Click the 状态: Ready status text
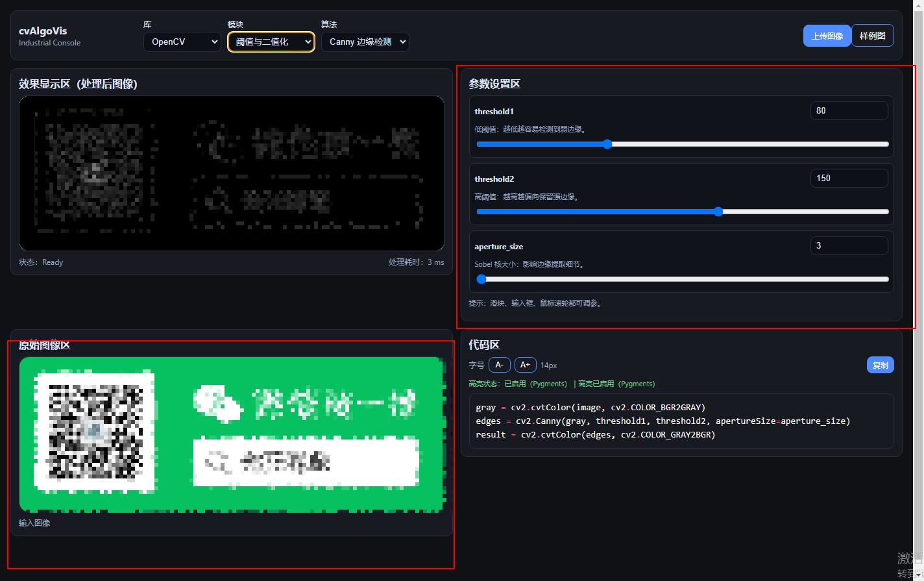Image resolution: width=924 pixels, height=581 pixels. point(41,262)
